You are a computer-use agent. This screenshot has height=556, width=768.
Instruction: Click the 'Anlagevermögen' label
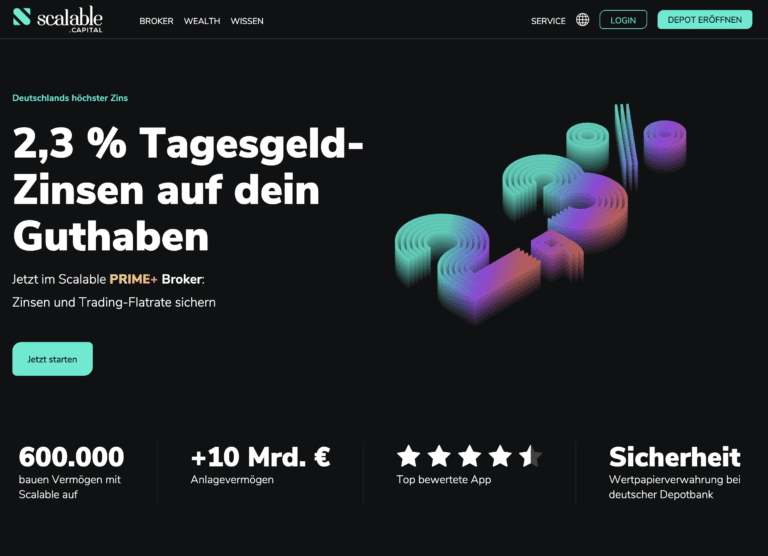[232, 480]
